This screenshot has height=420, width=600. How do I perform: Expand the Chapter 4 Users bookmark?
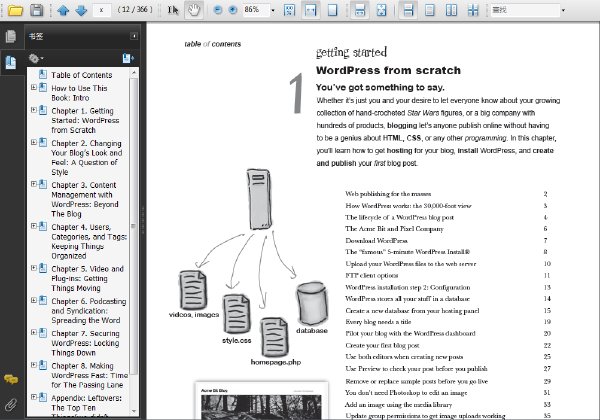coord(34,226)
